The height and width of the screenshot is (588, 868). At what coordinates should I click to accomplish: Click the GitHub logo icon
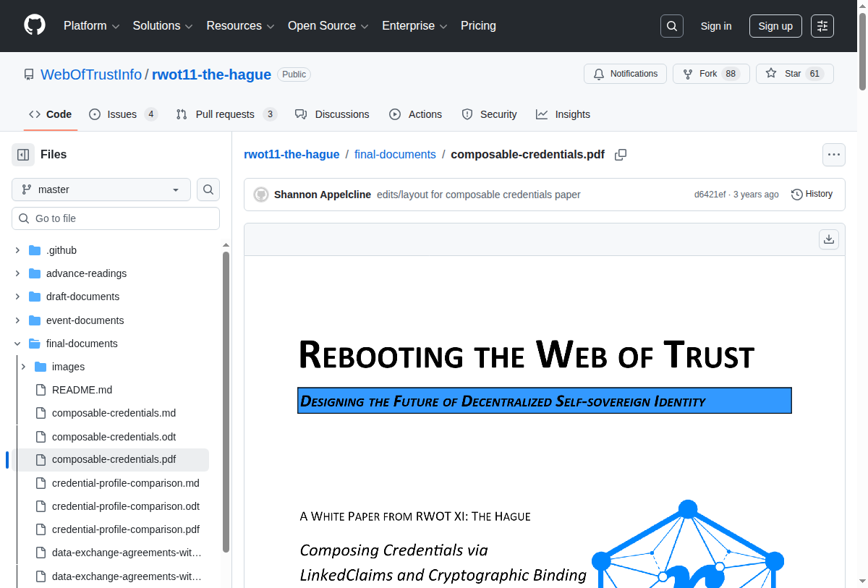(35, 25)
